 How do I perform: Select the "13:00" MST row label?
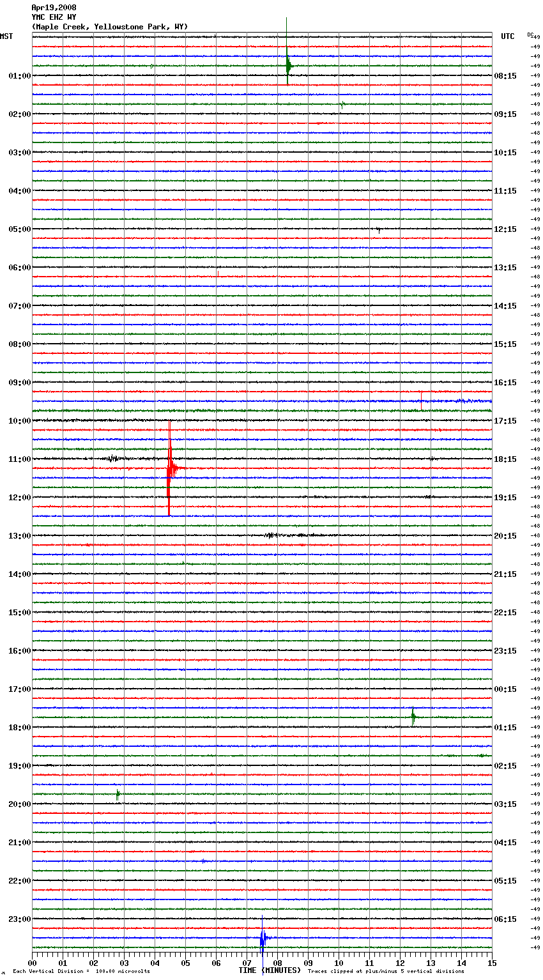pyautogui.click(x=19, y=536)
